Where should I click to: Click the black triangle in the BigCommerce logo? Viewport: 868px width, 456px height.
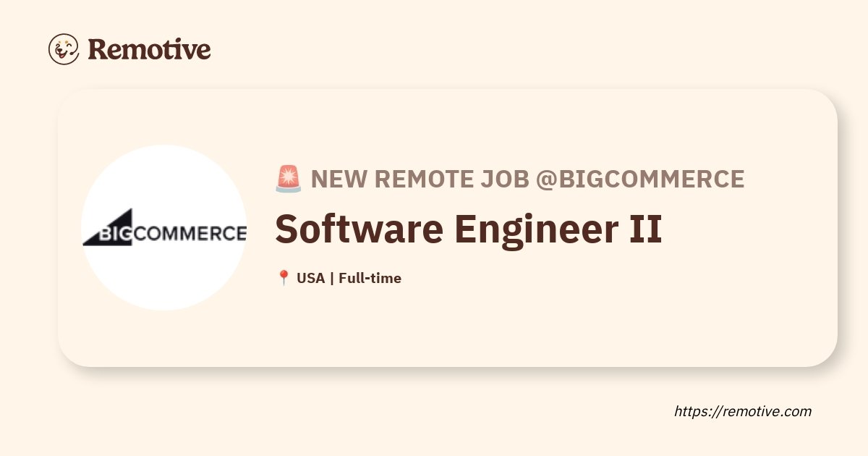pyautogui.click(x=109, y=227)
